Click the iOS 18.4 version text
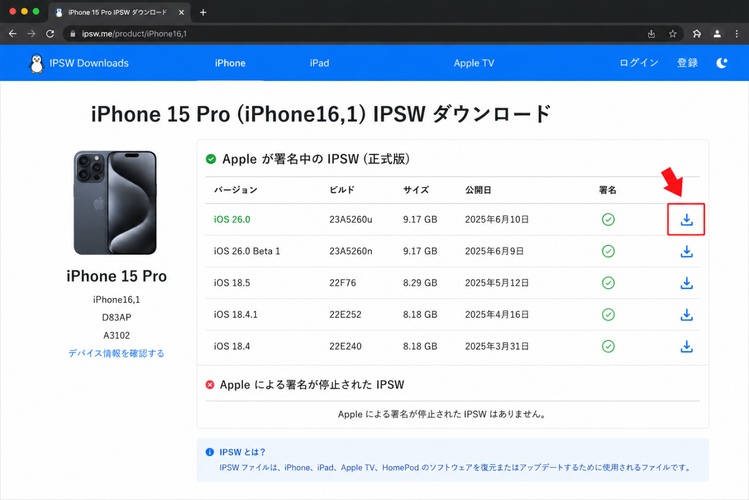The width and height of the screenshot is (749, 500). tap(232, 346)
